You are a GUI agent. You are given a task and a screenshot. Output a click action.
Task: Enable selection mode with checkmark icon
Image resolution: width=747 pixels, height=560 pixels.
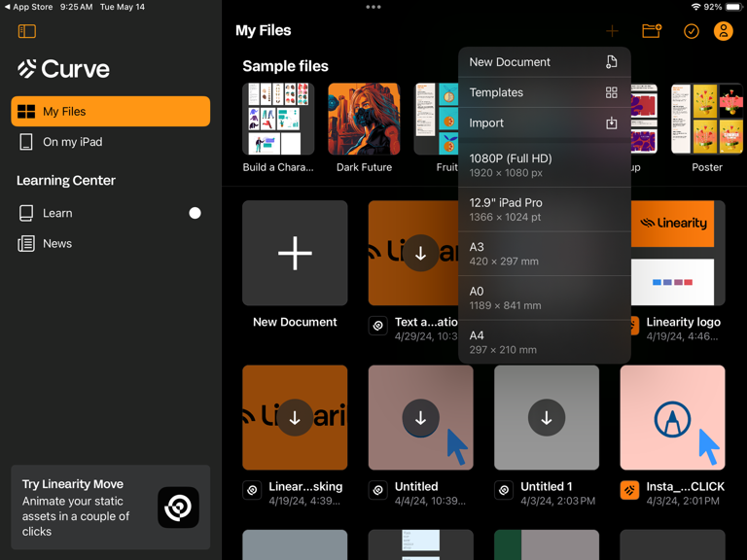tap(692, 31)
